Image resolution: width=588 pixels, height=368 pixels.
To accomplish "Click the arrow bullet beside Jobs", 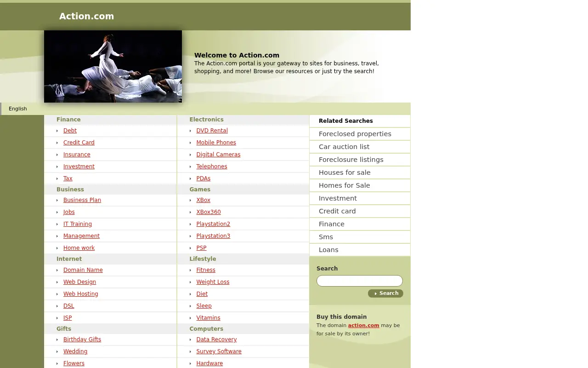I will (x=57, y=213).
